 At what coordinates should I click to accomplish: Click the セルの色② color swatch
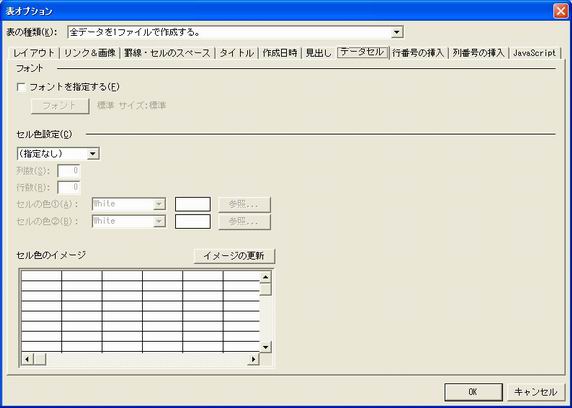(193, 222)
